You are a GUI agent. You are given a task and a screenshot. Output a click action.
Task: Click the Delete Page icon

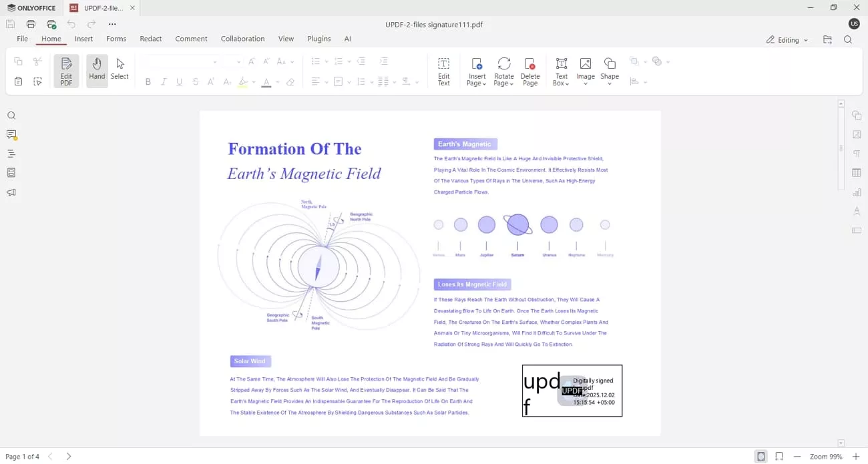tap(530, 70)
